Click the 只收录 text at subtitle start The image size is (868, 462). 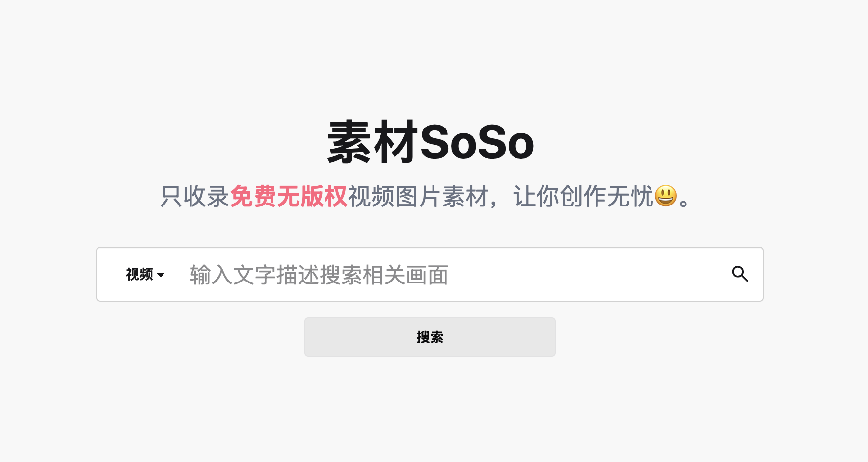(x=195, y=196)
